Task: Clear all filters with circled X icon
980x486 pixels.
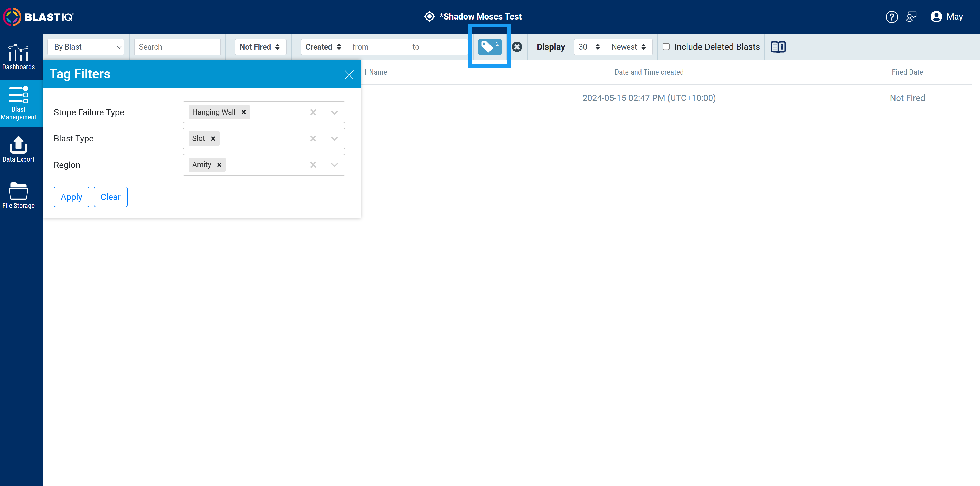Action: pyautogui.click(x=517, y=47)
